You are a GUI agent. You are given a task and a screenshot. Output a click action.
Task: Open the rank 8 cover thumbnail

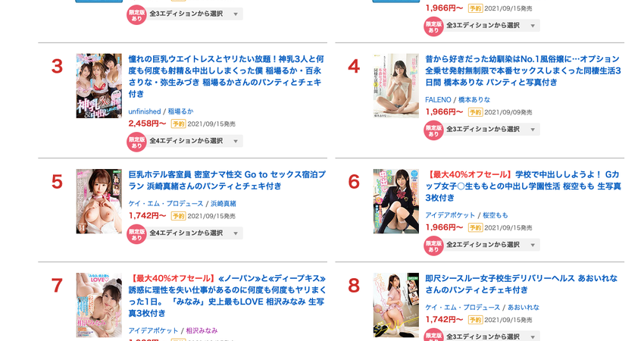[x=396, y=305]
